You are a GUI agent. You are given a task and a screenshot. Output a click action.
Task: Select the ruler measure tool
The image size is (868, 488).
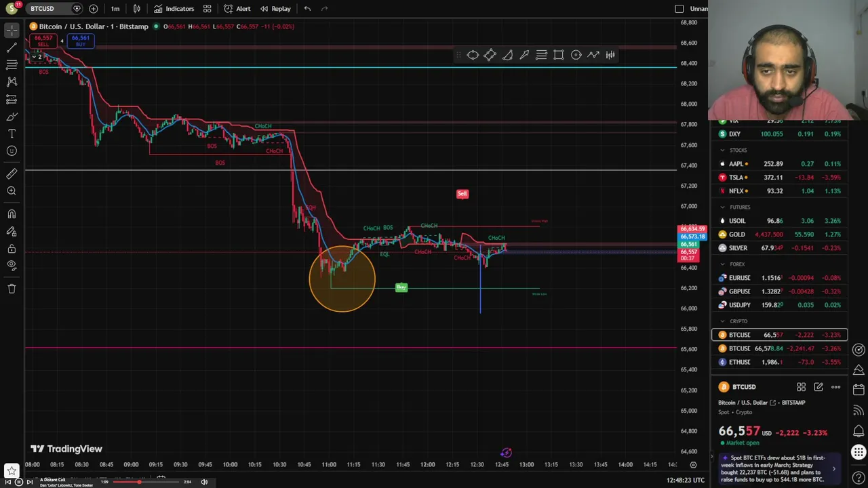point(12,174)
